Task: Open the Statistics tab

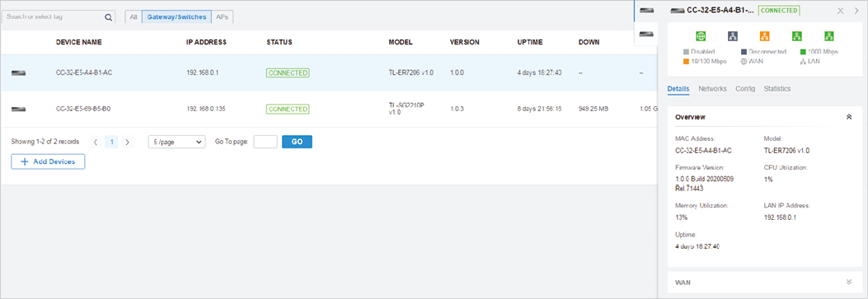Action: 777,89
